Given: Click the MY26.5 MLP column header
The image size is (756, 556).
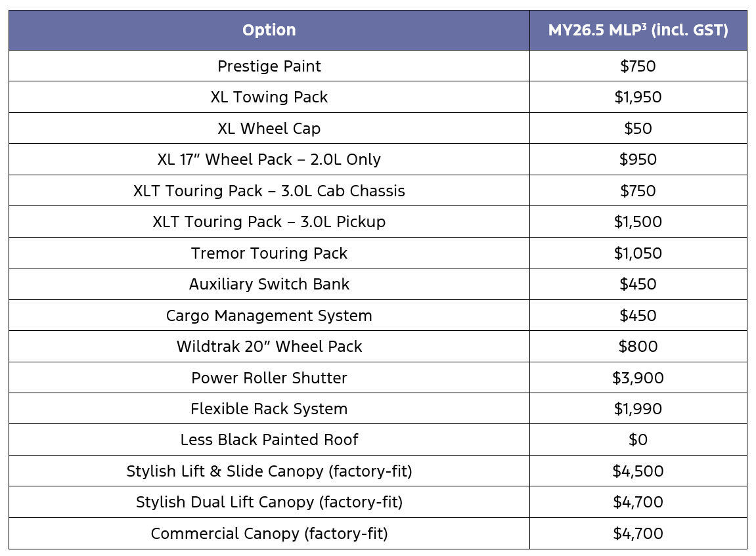Looking at the screenshot, I should pos(638,30).
